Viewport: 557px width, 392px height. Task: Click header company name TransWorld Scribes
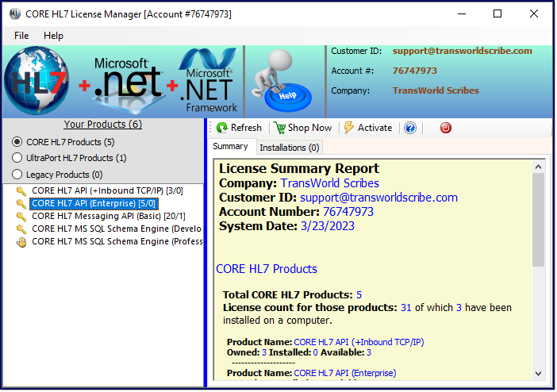click(x=436, y=90)
